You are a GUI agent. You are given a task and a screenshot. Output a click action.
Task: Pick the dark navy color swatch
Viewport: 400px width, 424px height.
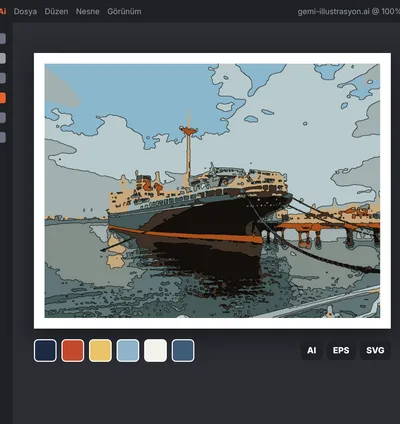(x=45, y=350)
